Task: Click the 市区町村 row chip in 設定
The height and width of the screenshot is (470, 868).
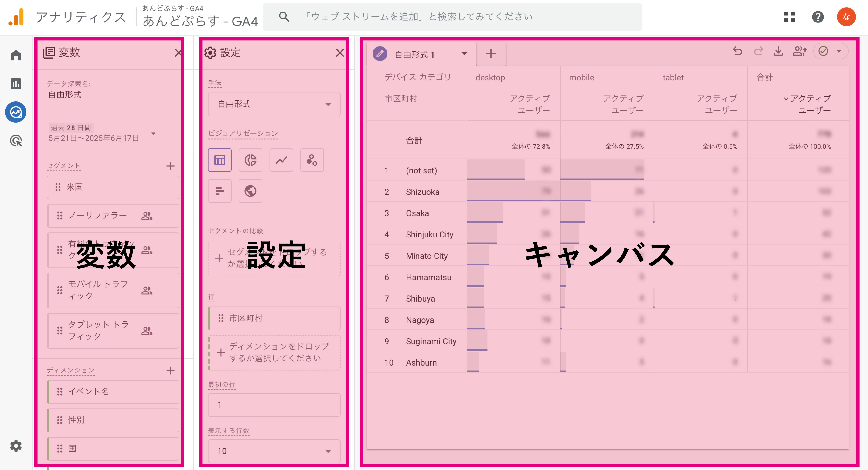Action: point(274,318)
